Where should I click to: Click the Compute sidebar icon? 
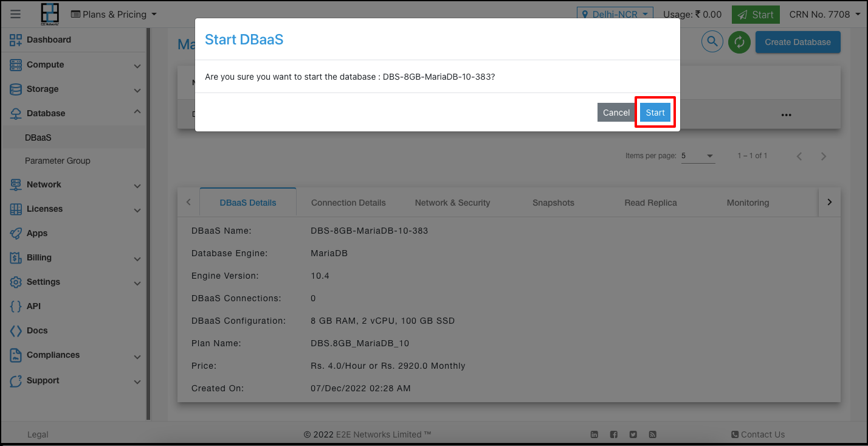pyautogui.click(x=16, y=64)
